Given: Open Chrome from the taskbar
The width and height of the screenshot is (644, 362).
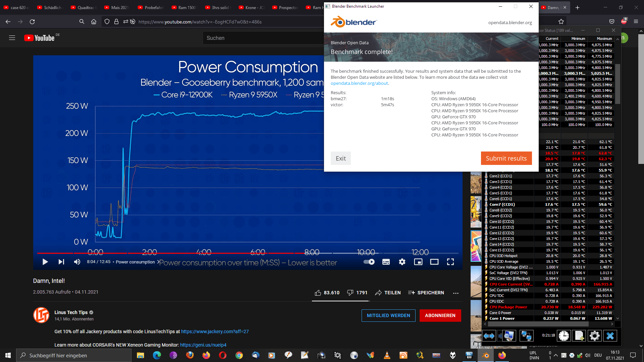Looking at the screenshot, I should [x=239, y=355].
